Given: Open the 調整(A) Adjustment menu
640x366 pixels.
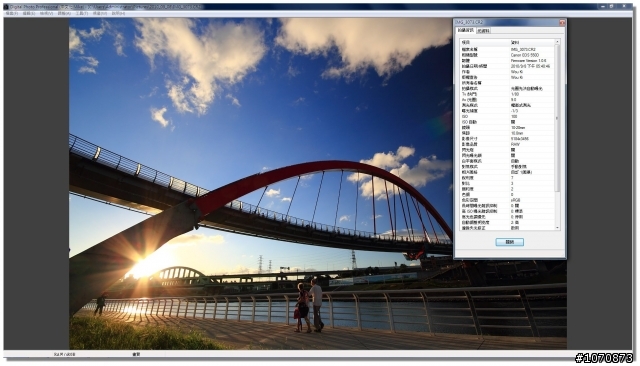Looking at the screenshot, I should (64, 13).
